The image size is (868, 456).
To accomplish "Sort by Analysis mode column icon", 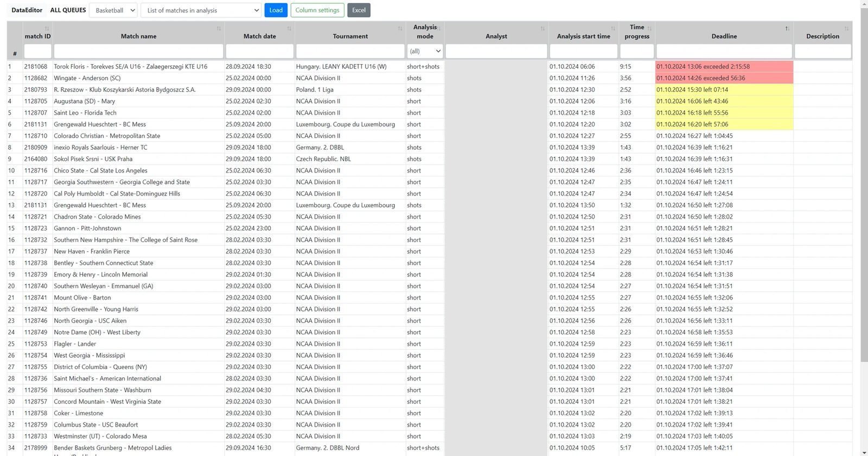I will click(x=439, y=28).
